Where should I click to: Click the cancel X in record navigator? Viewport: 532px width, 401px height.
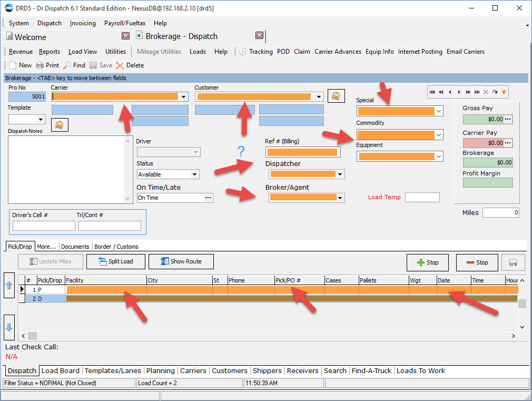[x=486, y=92]
